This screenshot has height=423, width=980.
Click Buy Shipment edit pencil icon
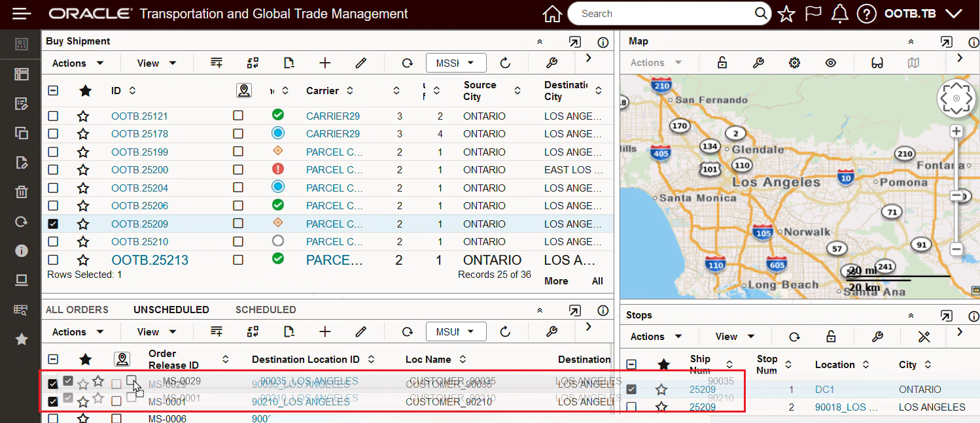click(x=360, y=63)
